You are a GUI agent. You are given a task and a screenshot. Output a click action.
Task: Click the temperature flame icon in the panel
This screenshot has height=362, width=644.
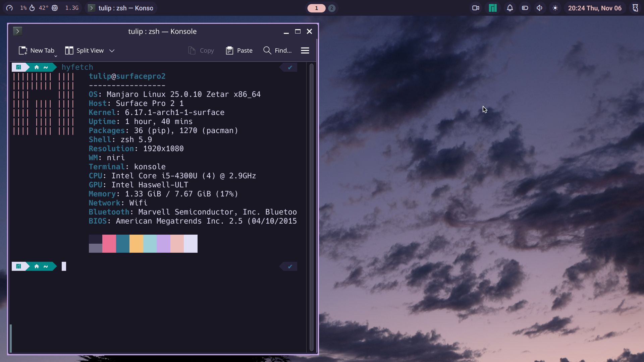[32, 8]
